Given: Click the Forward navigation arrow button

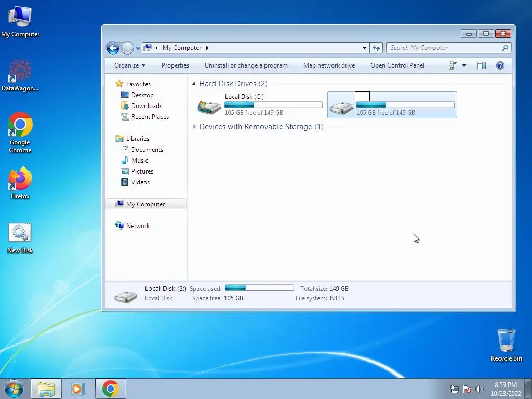Looking at the screenshot, I should pyautogui.click(x=127, y=48).
